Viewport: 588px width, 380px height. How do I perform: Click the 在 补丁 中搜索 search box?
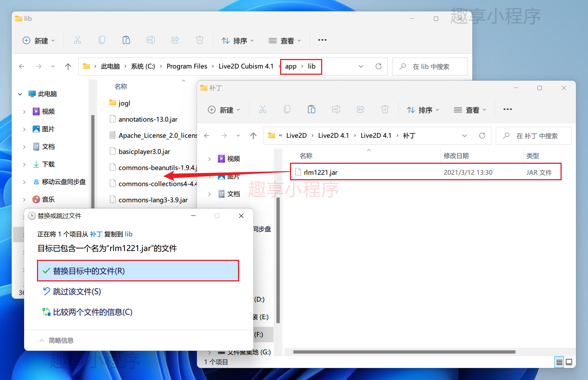point(533,136)
